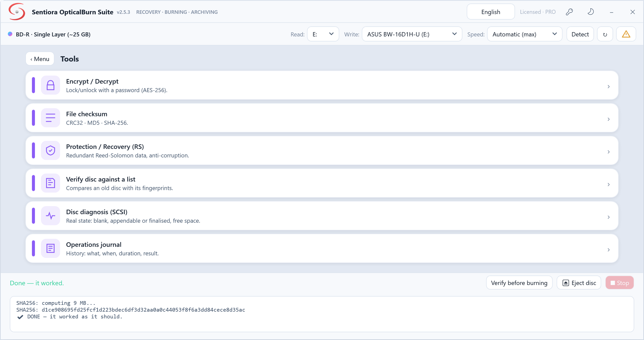Click the Licensed · PRO label
Image resolution: width=644 pixels, height=340 pixels.
coord(538,12)
